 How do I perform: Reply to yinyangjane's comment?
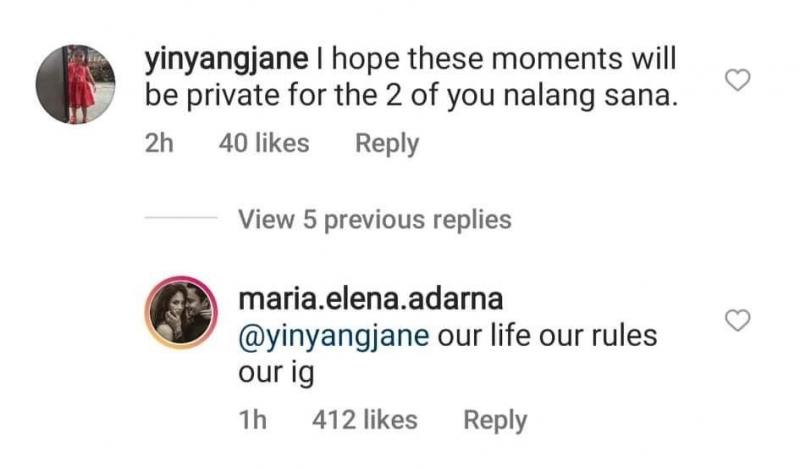pos(387,144)
